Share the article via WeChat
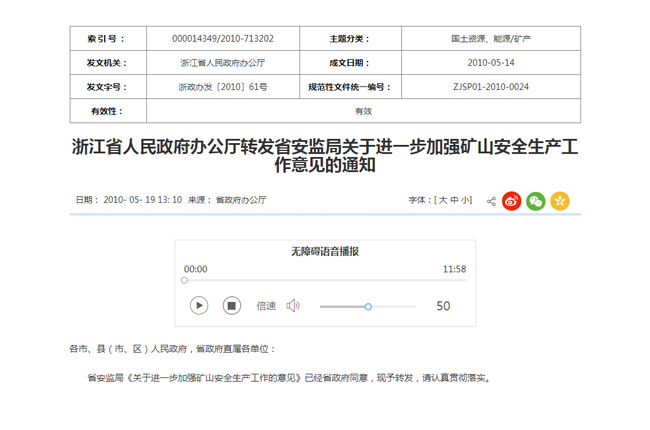Viewport: 650px width, 430px height. click(x=536, y=201)
